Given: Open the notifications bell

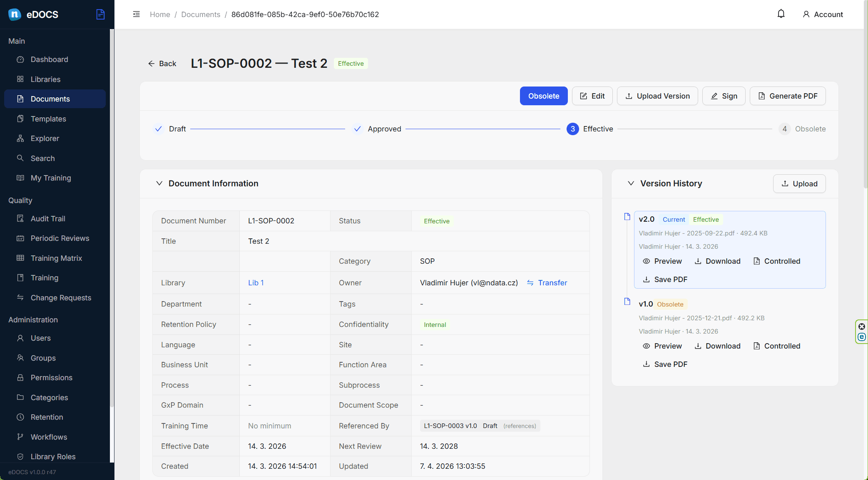Looking at the screenshot, I should pyautogui.click(x=781, y=14).
